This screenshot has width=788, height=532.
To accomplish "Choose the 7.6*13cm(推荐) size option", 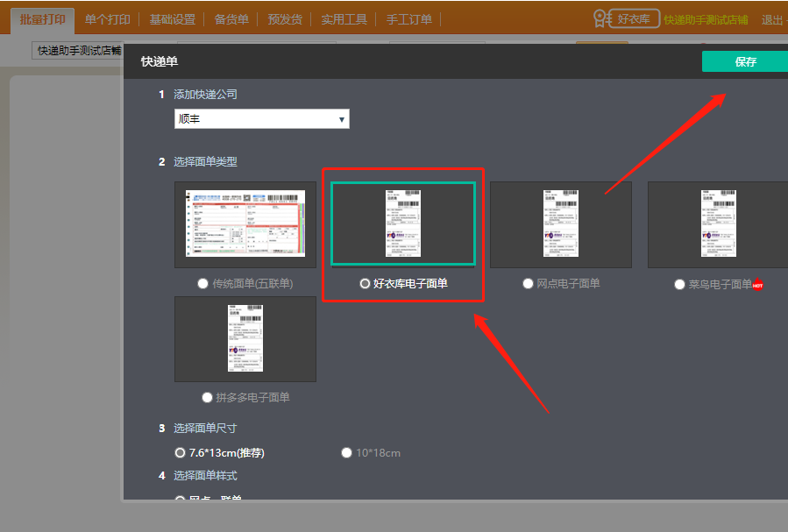I will (180, 453).
